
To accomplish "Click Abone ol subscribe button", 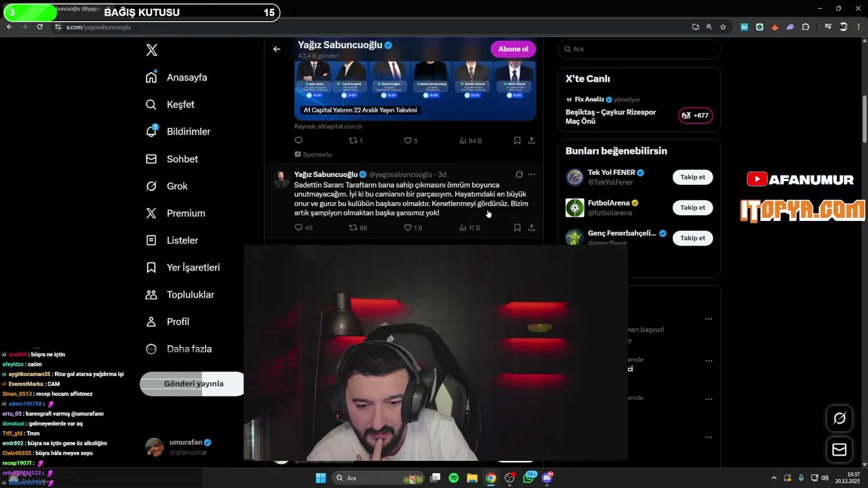I will click(513, 49).
